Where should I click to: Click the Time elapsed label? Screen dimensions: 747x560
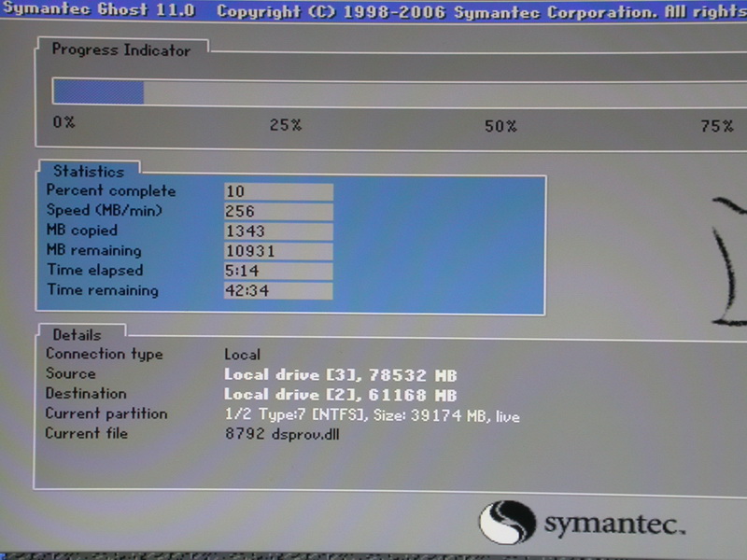[x=95, y=270]
